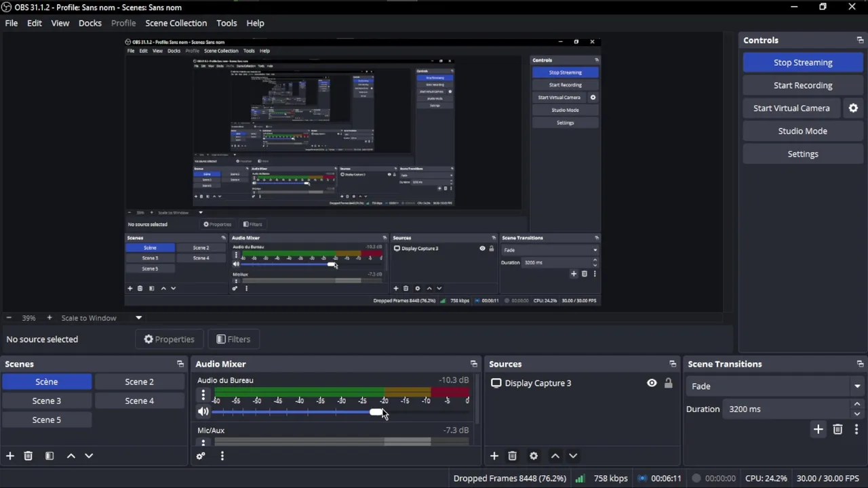
Task: Move scene up arrow in Scenes toolbar
Action: click(x=71, y=456)
